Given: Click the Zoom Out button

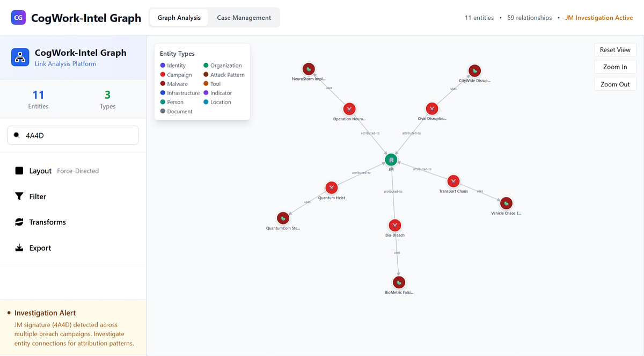Looking at the screenshot, I should click(615, 84).
